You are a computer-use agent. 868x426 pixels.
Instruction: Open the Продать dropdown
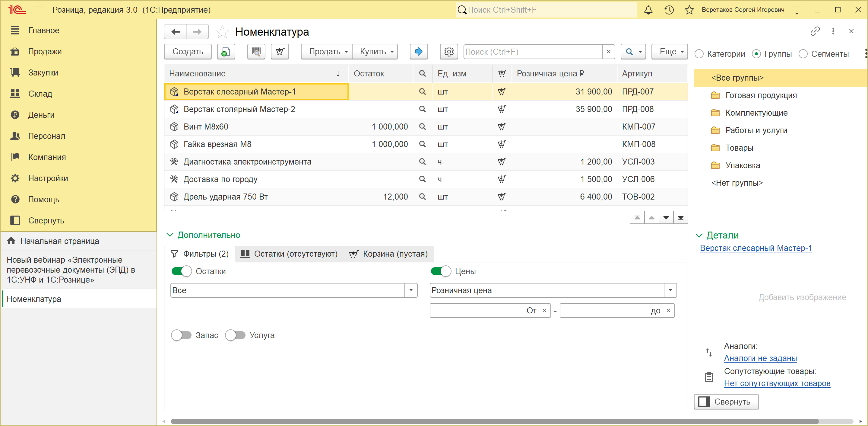coord(327,52)
